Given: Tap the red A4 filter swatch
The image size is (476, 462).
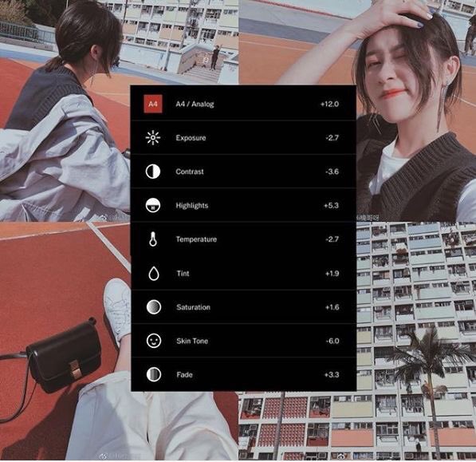Looking at the screenshot, I should click(x=153, y=104).
